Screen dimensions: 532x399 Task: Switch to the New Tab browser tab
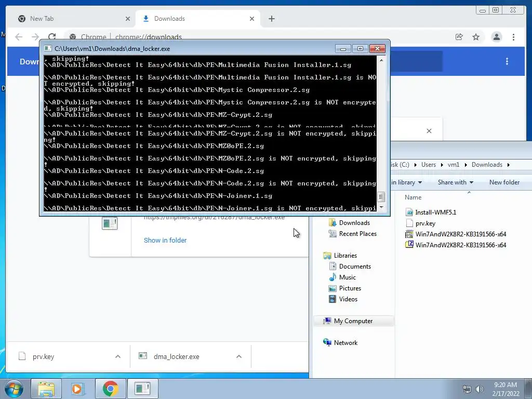73,19
